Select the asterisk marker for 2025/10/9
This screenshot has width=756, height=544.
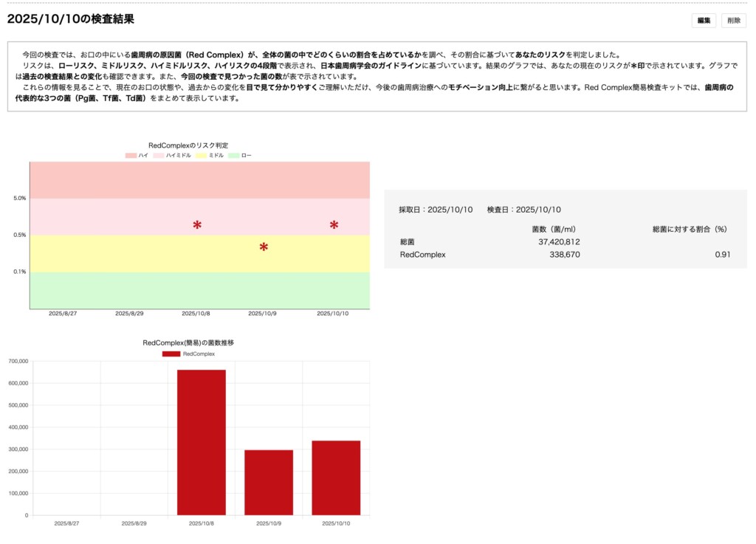point(264,245)
